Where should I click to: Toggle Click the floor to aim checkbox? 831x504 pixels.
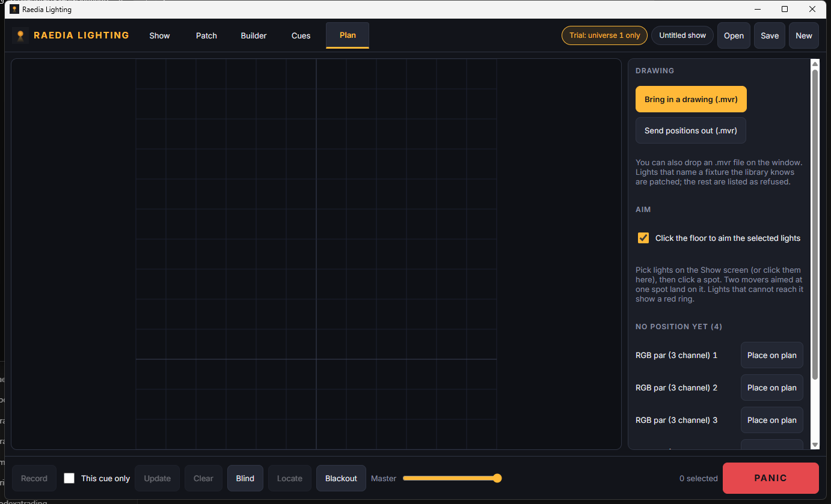pos(643,238)
